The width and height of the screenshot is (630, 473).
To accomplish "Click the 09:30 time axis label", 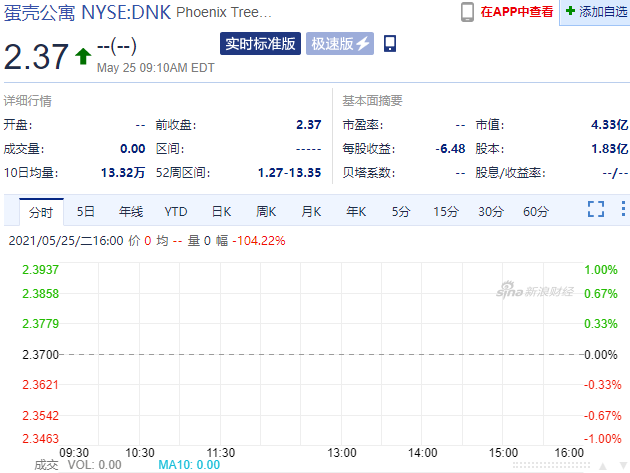I will (x=74, y=453).
